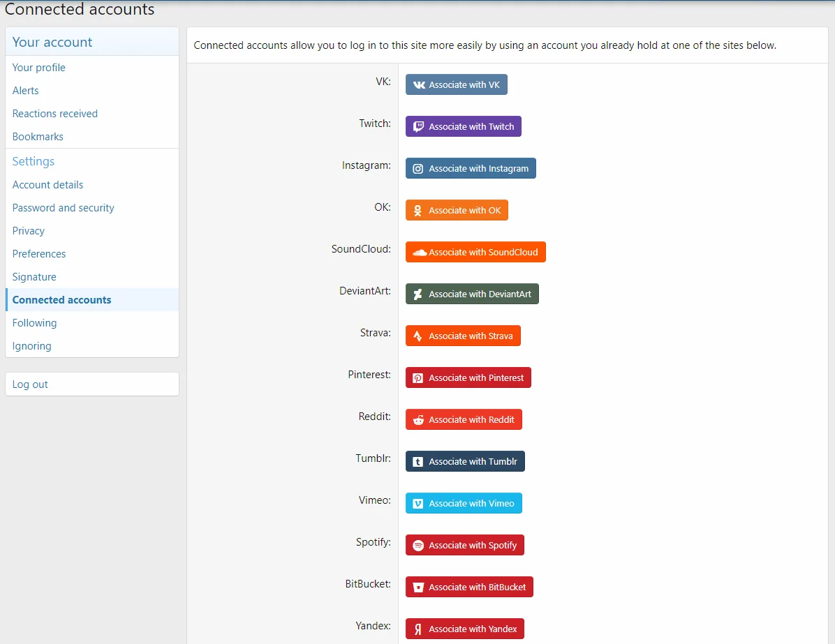The width and height of the screenshot is (835, 644).
Task: Click Associate with Vimeo text
Action: tap(471, 504)
